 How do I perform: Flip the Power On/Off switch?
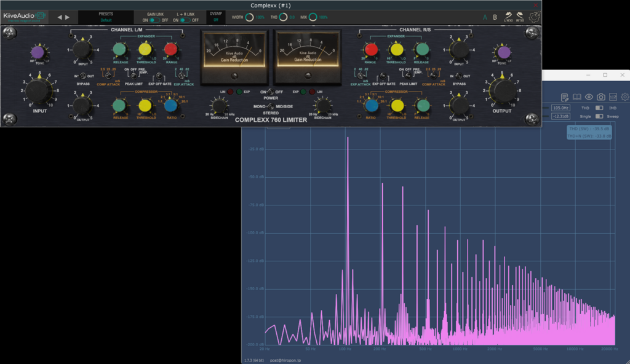(x=271, y=92)
